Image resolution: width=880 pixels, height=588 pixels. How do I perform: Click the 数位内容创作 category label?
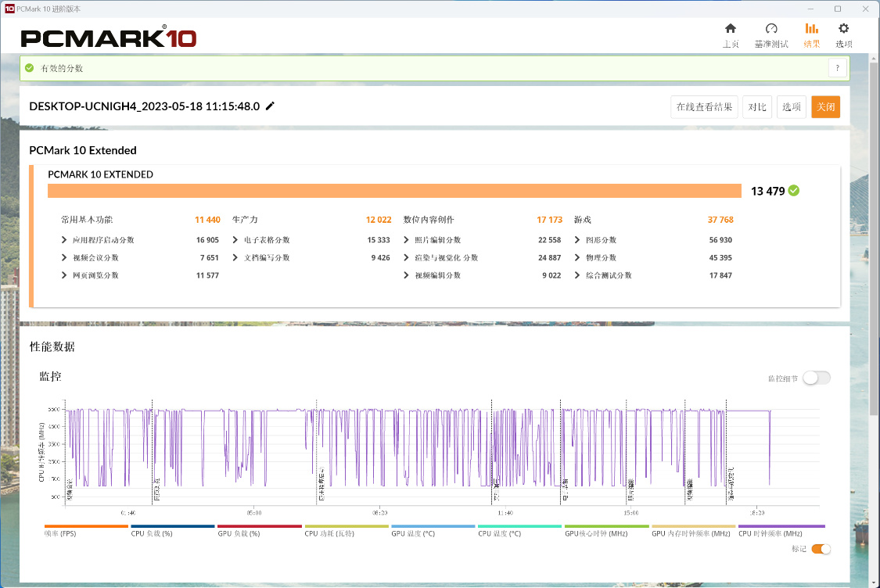tap(429, 220)
